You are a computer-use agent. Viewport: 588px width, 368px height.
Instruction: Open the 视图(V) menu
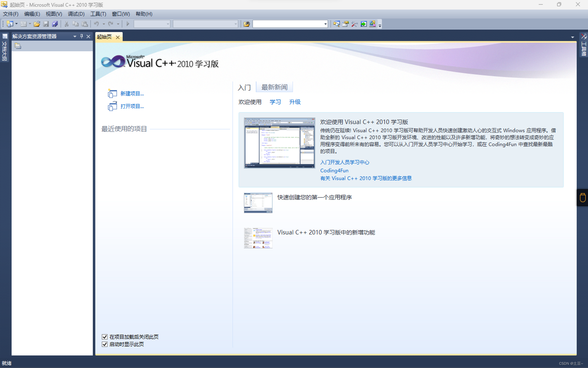click(x=54, y=14)
